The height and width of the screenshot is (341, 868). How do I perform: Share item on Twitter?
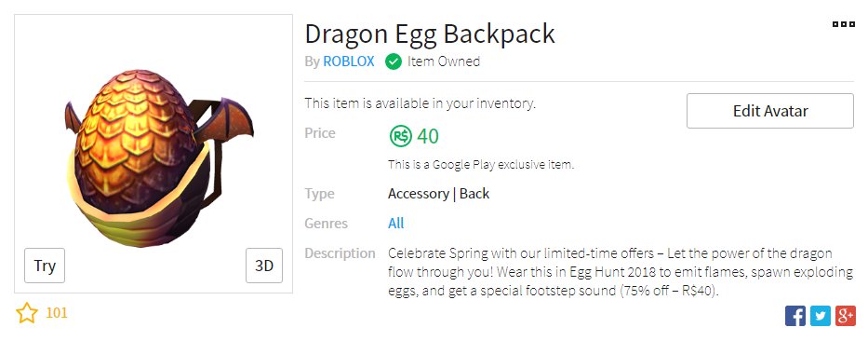(x=821, y=316)
